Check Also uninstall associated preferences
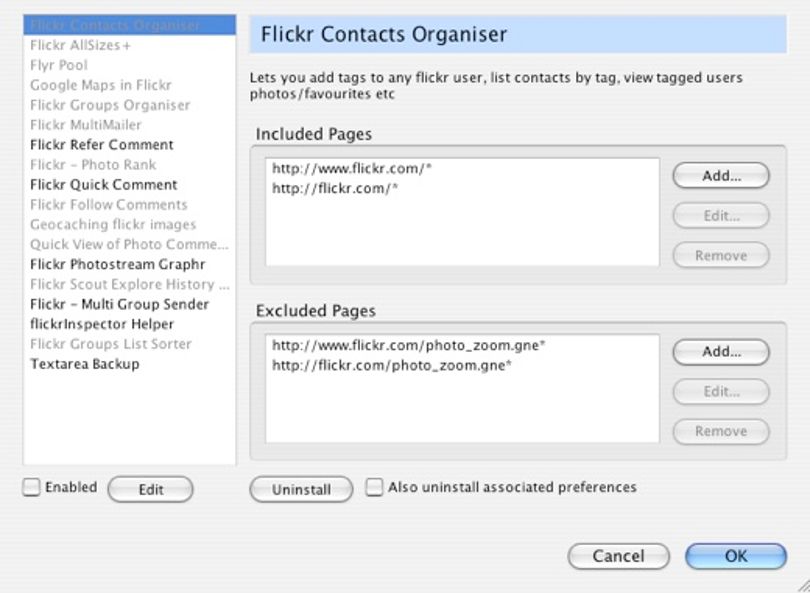Image resolution: width=810 pixels, height=593 pixels. click(374, 487)
